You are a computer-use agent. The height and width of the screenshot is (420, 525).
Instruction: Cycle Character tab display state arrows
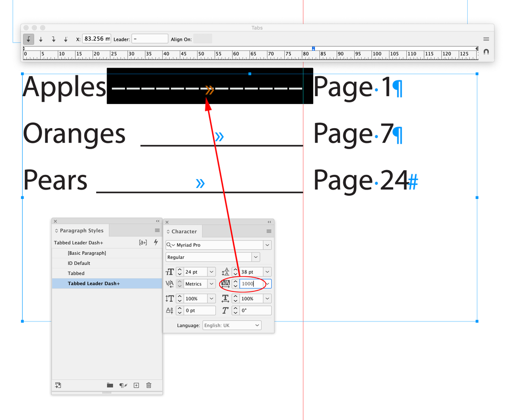(168, 232)
